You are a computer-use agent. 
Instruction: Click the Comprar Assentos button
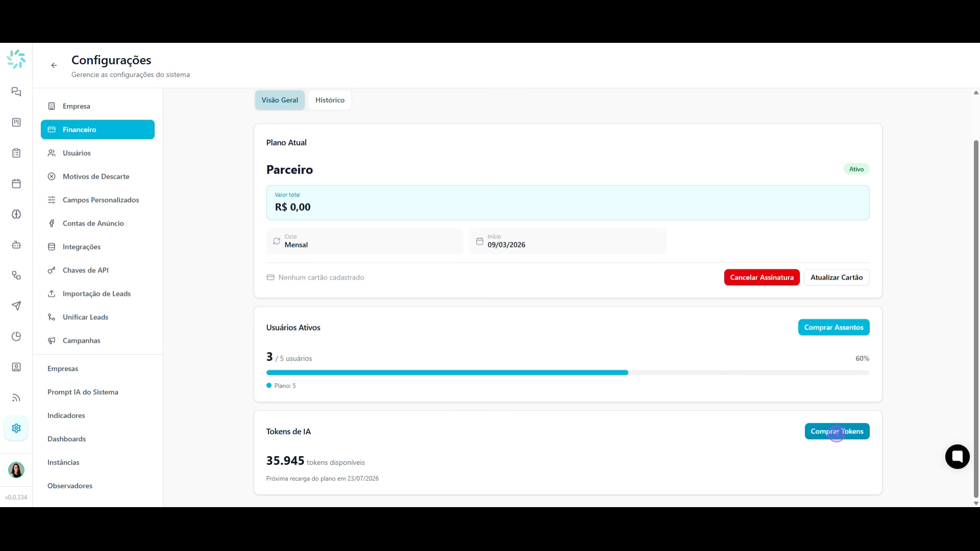click(x=834, y=328)
